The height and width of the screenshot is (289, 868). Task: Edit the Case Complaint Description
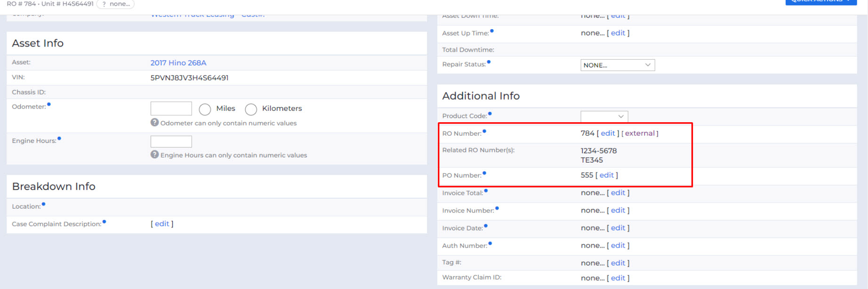click(162, 224)
